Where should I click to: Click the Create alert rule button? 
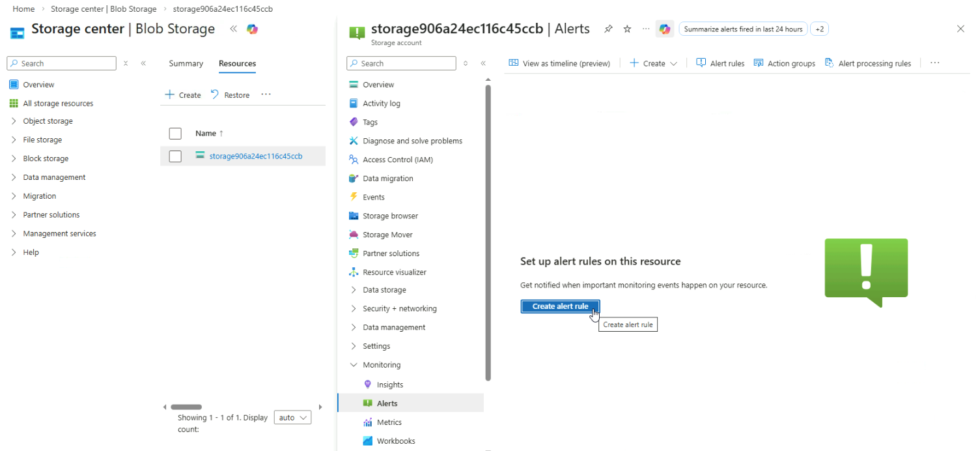point(559,306)
